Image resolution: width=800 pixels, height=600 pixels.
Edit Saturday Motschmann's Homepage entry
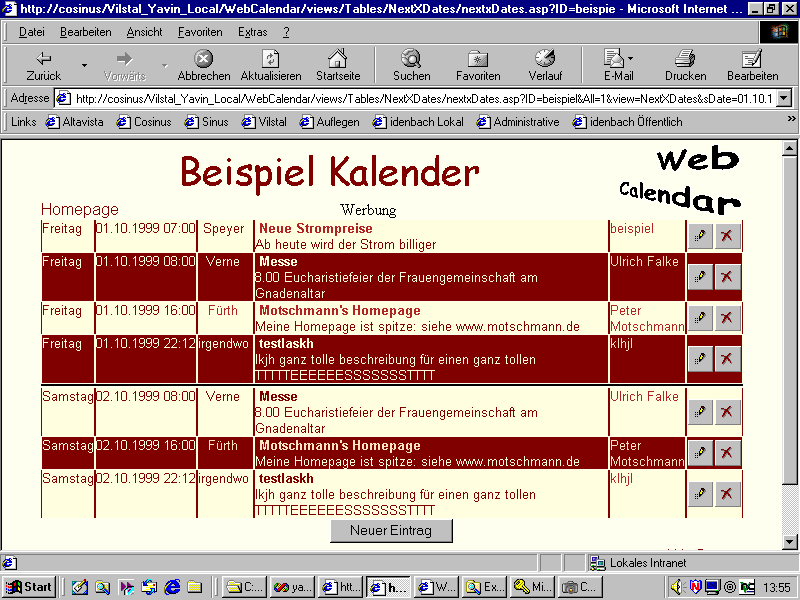(x=700, y=453)
